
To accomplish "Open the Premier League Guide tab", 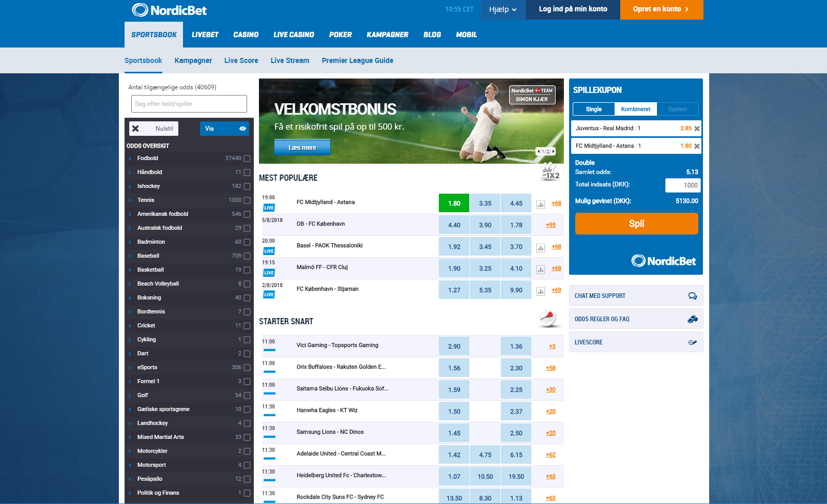I will click(357, 60).
